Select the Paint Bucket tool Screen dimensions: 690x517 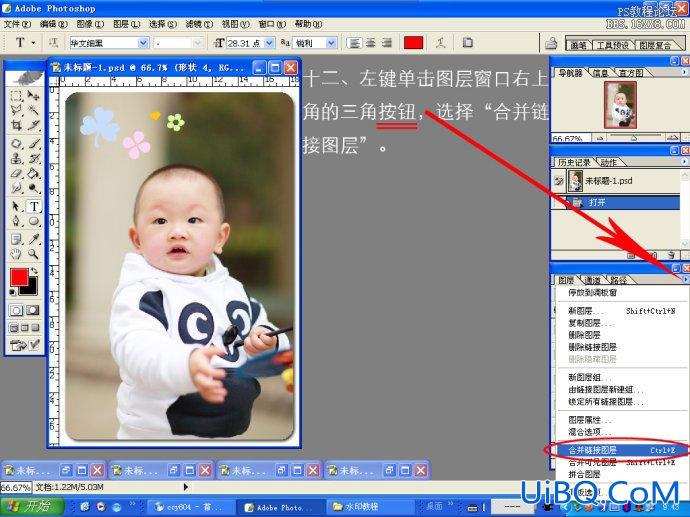[33, 173]
